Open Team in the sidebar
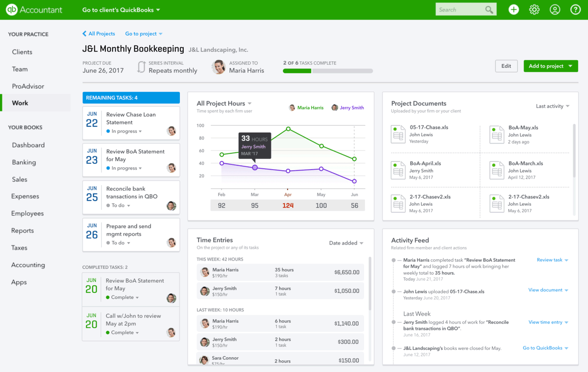Screen dimensions: 588x372 pyautogui.click(x=20, y=69)
